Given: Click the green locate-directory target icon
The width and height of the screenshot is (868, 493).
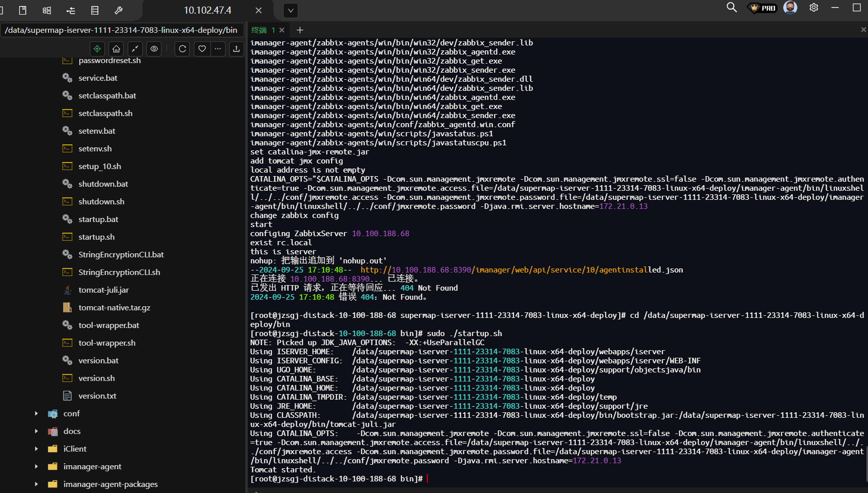Looking at the screenshot, I should coord(97,49).
